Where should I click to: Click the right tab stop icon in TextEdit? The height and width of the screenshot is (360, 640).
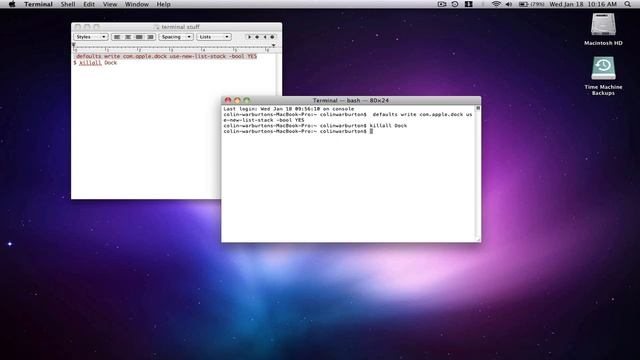point(265,37)
